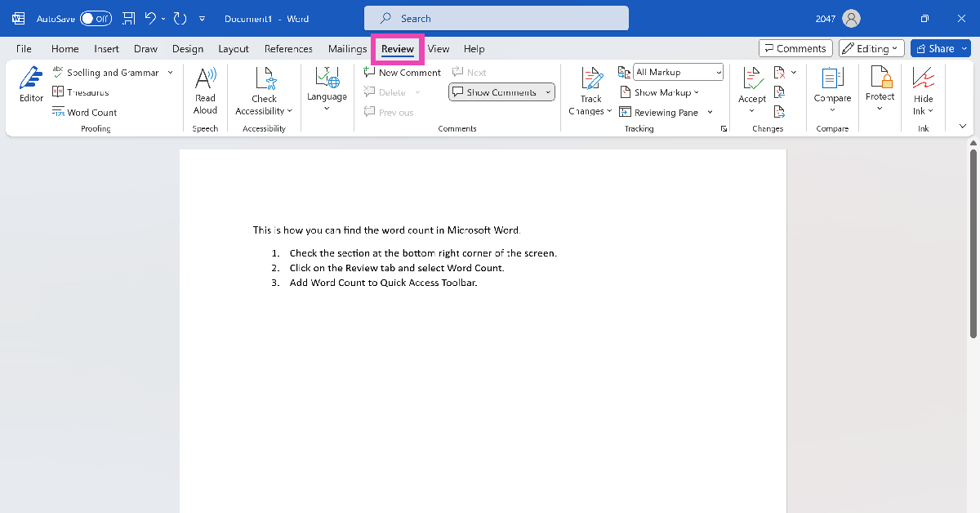
Task: Expand the Show Markup menu
Action: point(666,92)
